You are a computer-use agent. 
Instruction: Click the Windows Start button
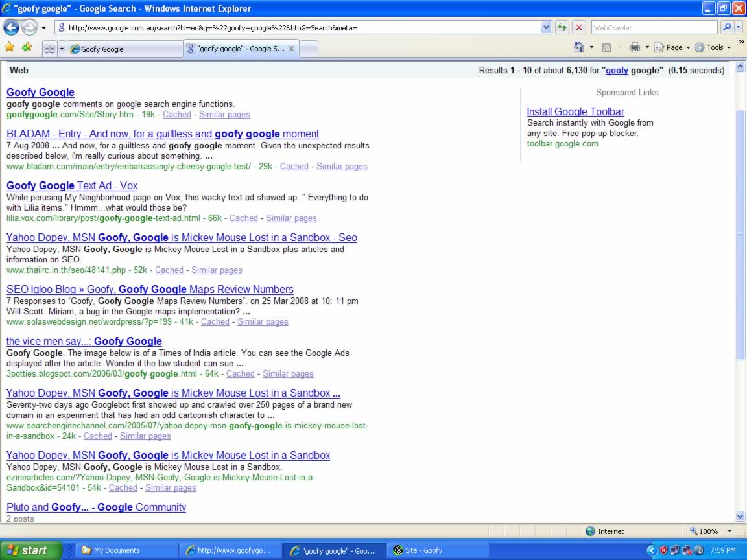(x=31, y=550)
